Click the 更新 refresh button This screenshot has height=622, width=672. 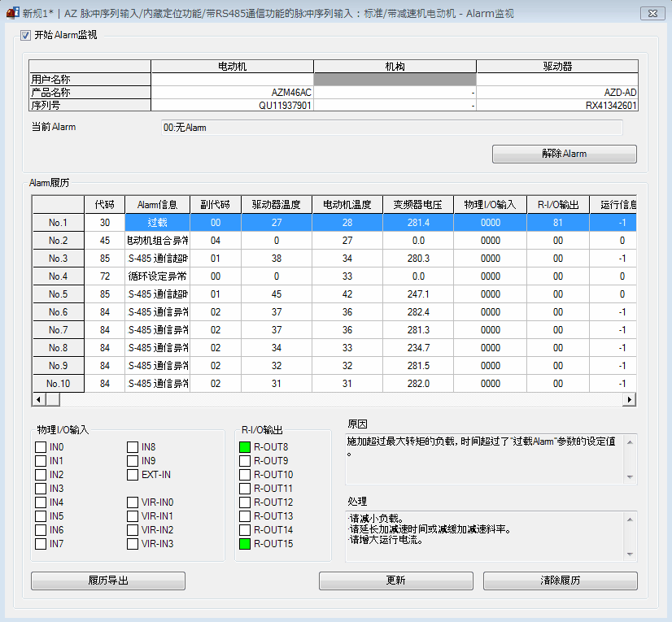pyautogui.click(x=395, y=581)
